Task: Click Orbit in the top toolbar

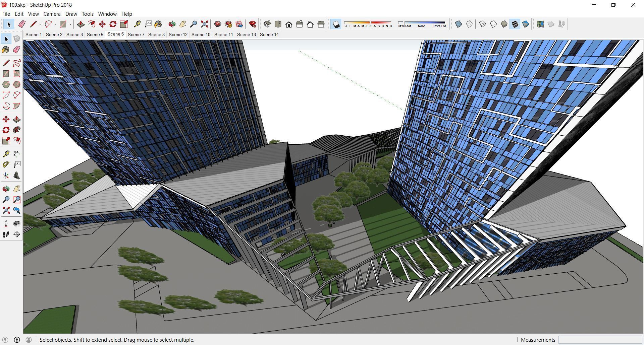Action: [x=172, y=24]
